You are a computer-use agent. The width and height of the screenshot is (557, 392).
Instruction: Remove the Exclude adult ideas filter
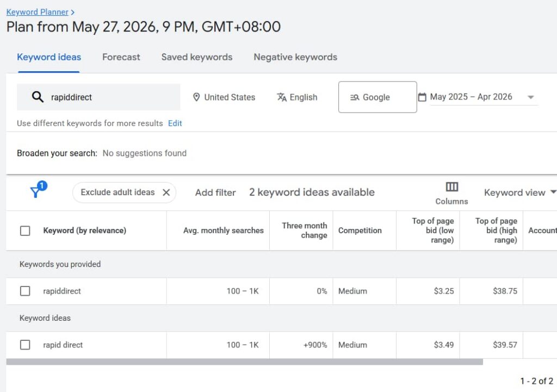pos(166,192)
